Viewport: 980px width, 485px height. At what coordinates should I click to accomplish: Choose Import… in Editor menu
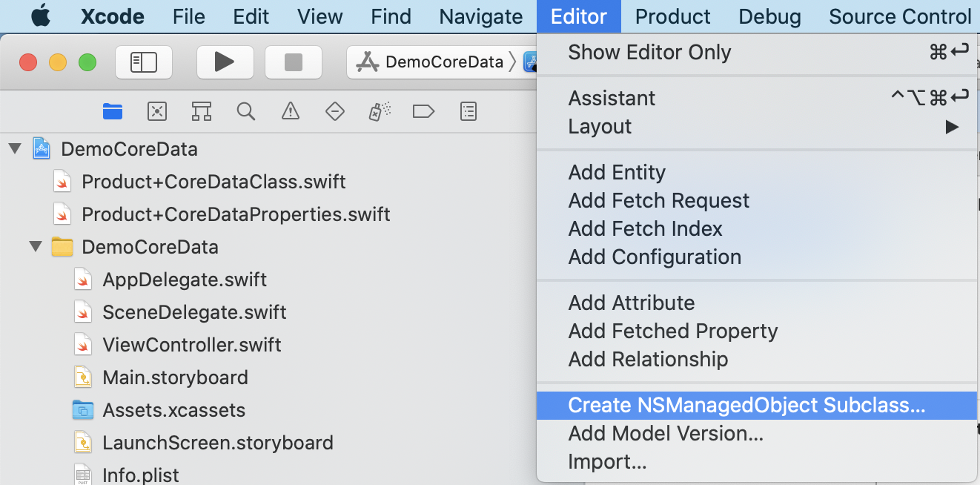pyautogui.click(x=757, y=461)
